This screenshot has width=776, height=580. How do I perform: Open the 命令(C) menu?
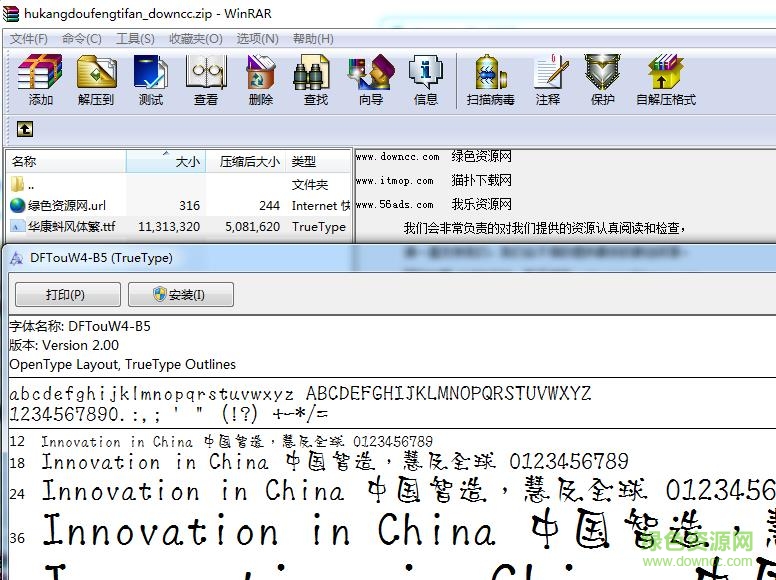(82, 39)
